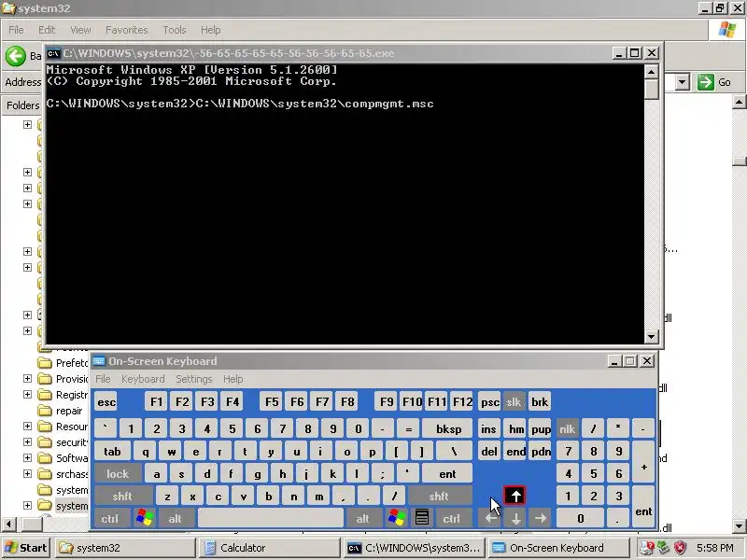Click the command prompt scrollbar up arrow
The image size is (747, 560).
pos(651,72)
